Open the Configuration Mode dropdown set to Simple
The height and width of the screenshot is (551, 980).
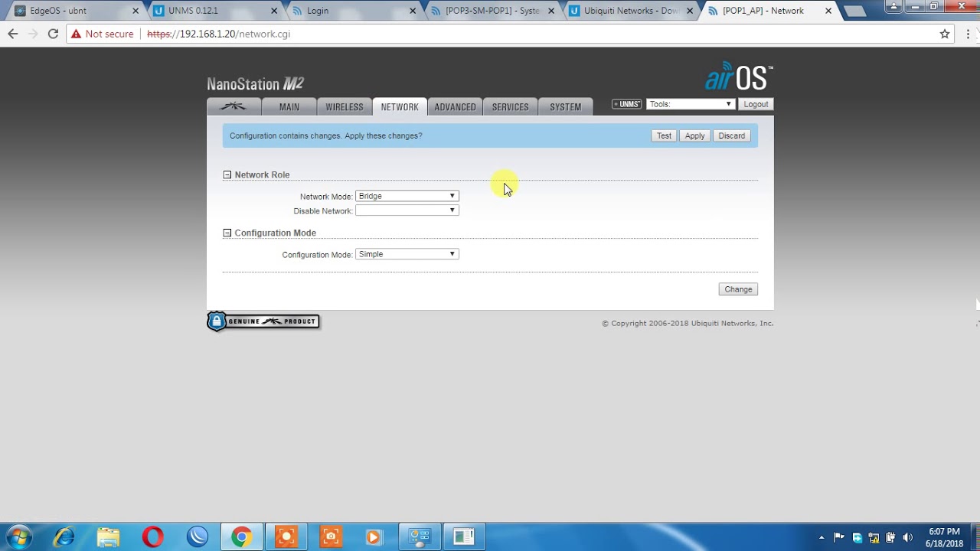(x=407, y=254)
